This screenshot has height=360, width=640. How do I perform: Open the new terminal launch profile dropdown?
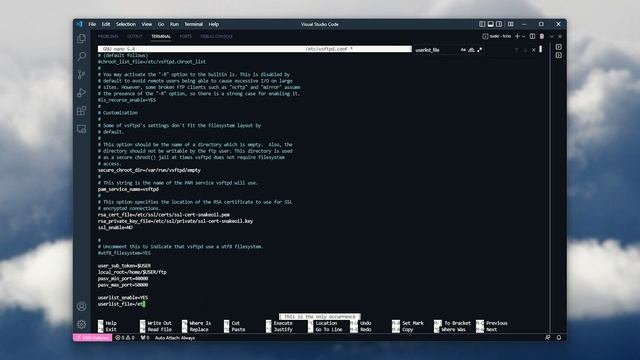[x=523, y=36]
